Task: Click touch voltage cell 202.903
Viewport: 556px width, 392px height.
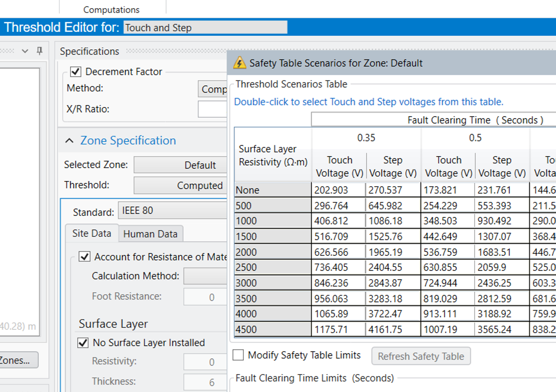Action: click(339, 190)
